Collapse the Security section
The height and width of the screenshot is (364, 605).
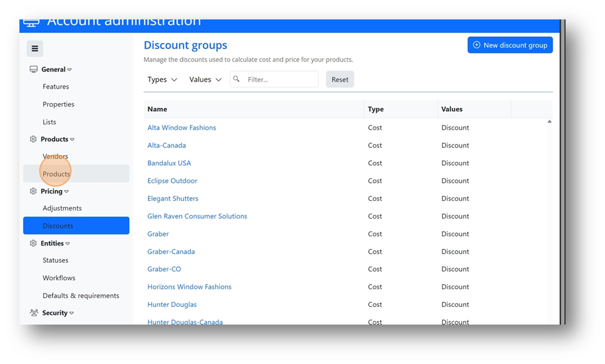(72, 313)
